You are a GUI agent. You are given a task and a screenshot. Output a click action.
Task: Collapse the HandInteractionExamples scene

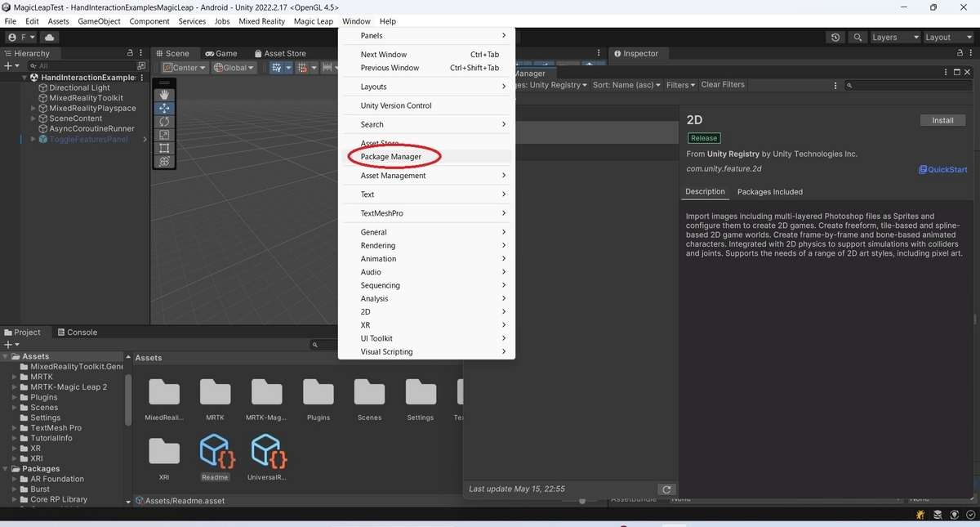(x=25, y=78)
